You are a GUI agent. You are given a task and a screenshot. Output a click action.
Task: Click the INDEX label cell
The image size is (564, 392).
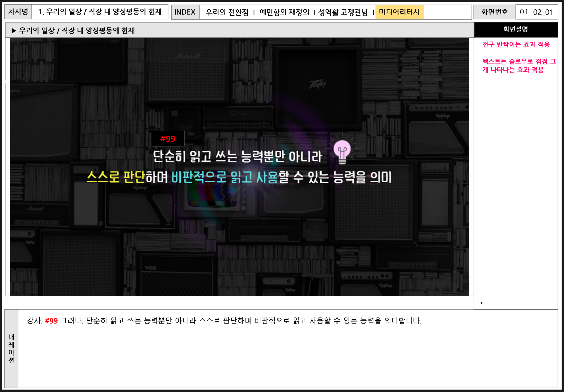click(x=185, y=12)
